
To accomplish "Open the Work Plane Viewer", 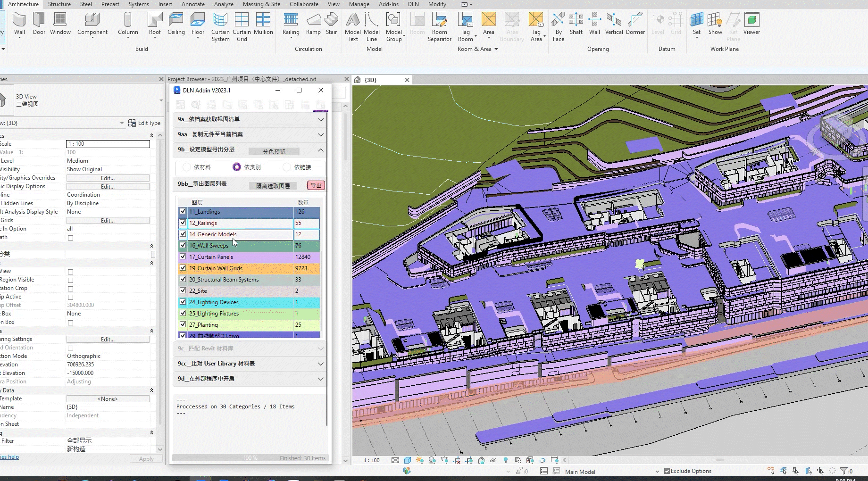I will (751, 24).
